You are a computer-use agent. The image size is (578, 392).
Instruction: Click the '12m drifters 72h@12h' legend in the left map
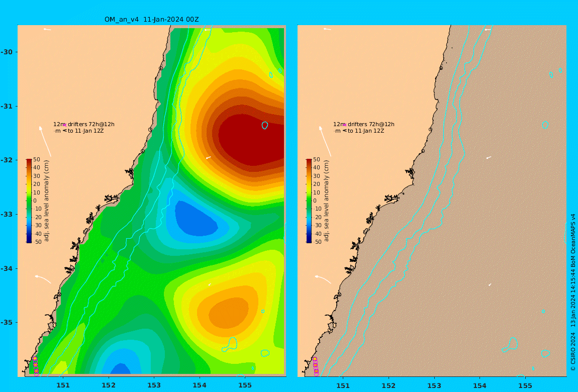click(84, 125)
